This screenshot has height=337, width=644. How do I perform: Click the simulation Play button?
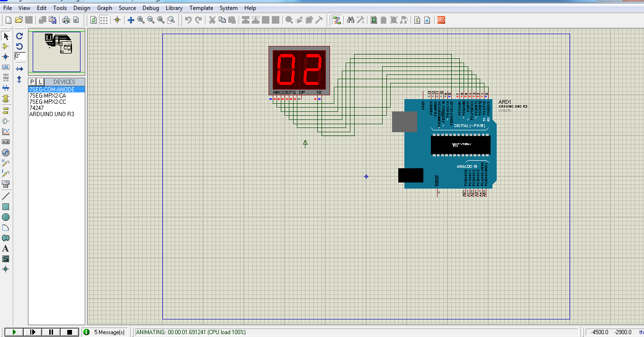click(x=14, y=332)
